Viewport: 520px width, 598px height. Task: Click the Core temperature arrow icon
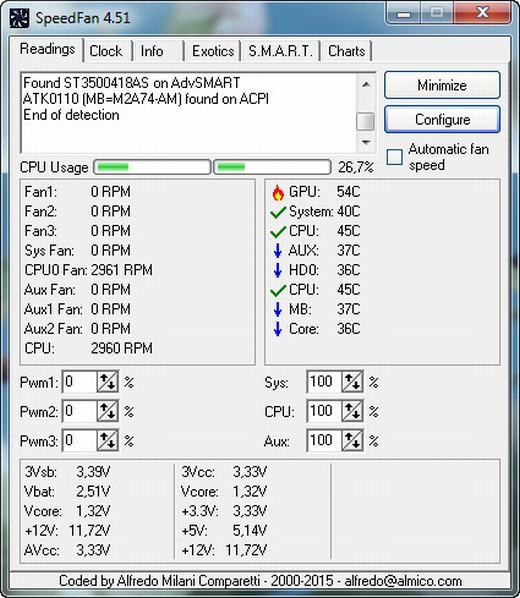click(278, 328)
